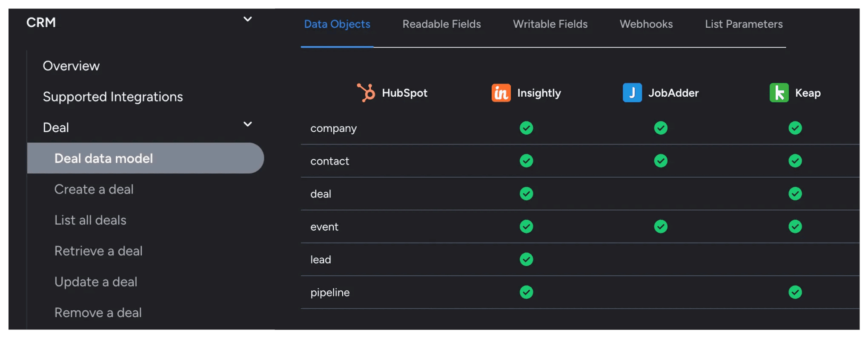
Task: Select the Deal data model item
Action: 103,158
